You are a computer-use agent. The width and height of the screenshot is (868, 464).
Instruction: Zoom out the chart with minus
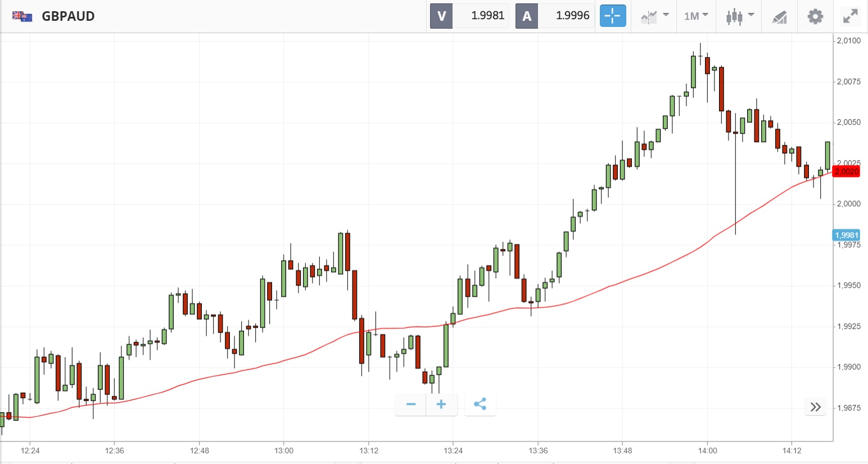point(411,404)
